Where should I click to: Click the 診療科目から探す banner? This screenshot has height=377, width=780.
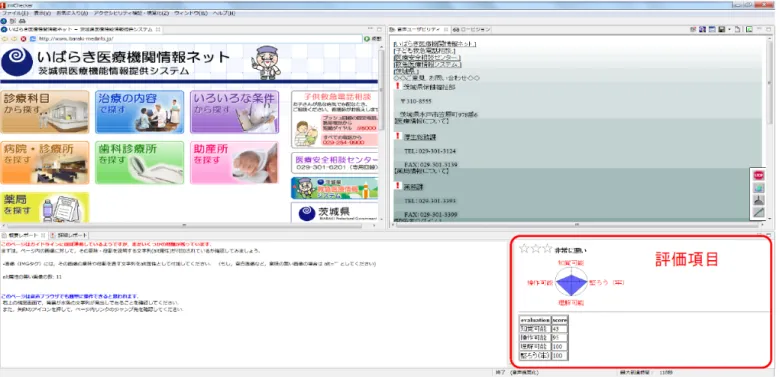[x=45, y=111]
